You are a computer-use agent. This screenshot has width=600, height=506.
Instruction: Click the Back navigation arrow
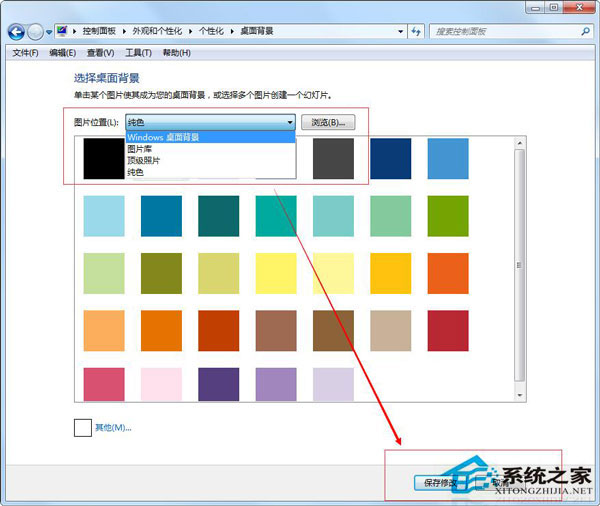click(x=16, y=32)
